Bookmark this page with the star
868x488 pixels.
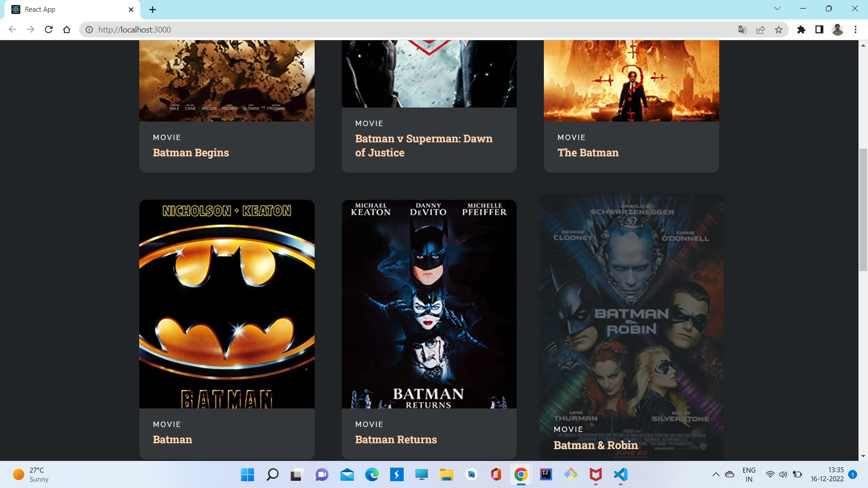pos(778,29)
